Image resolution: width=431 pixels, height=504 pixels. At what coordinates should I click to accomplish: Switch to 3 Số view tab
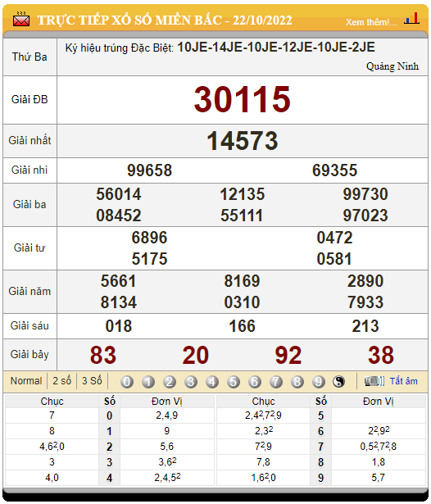[x=92, y=381]
